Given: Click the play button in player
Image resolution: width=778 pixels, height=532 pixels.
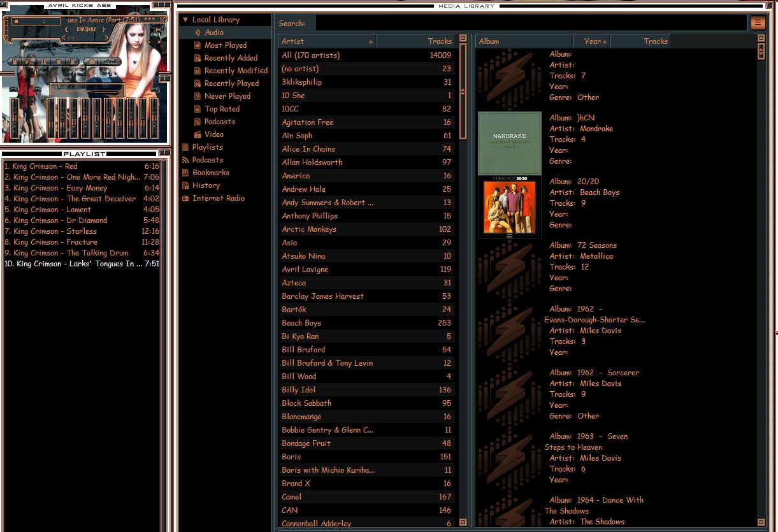Looking at the screenshot, I should coord(27,61).
